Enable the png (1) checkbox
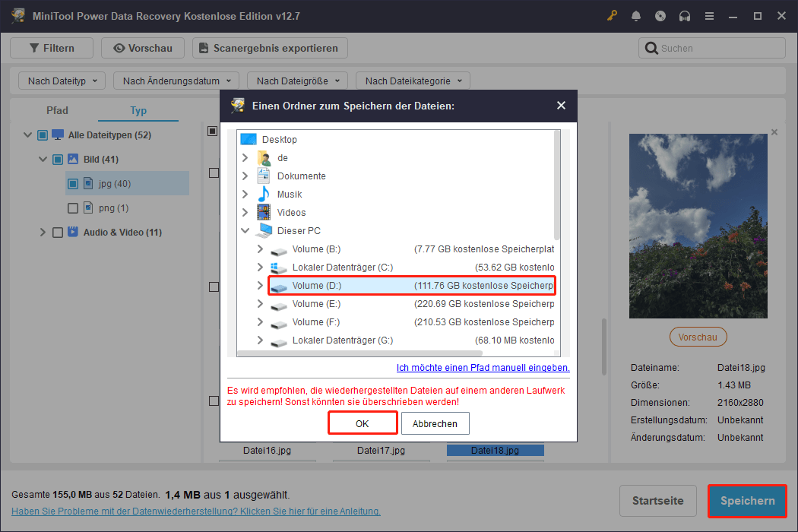798x532 pixels. [73, 207]
